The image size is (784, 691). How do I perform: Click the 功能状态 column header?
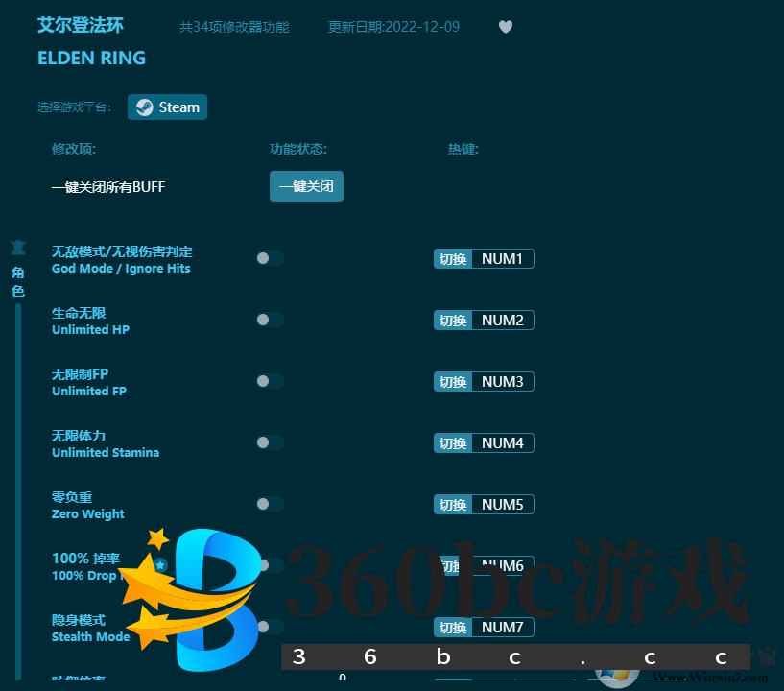tap(298, 149)
